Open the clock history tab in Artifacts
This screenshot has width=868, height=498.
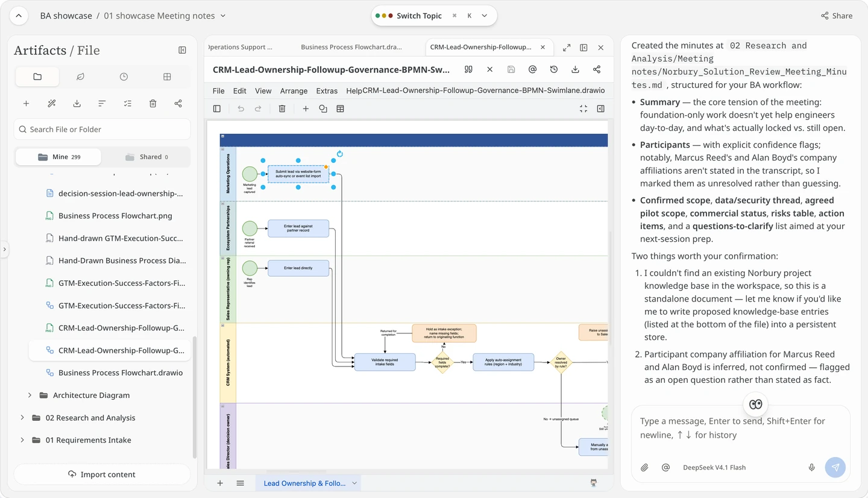[124, 77]
